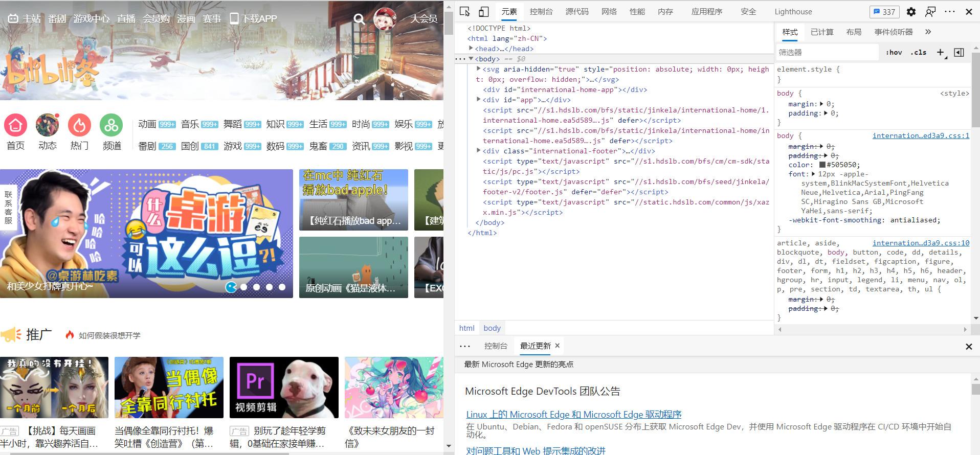This screenshot has height=455, width=980.
Task: Click the 下载APP phone icon
Action: click(x=234, y=19)
